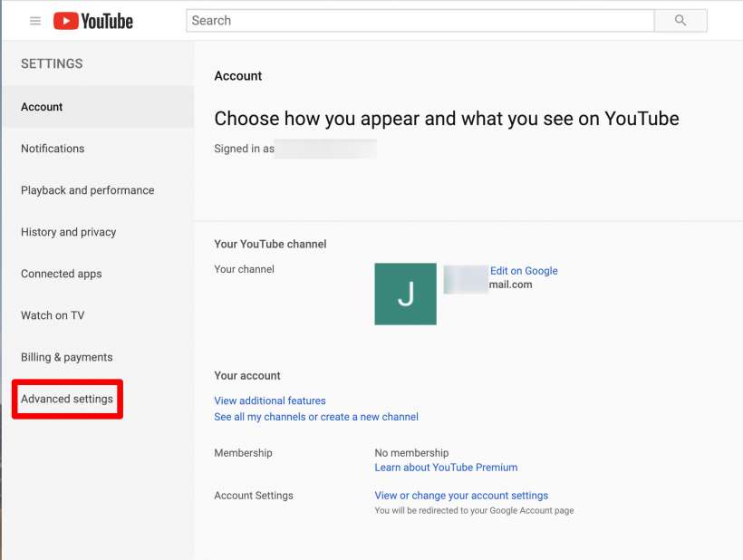Open Watch on TV settings
This screenshot has height=560, width=743.
pos(53,315)
